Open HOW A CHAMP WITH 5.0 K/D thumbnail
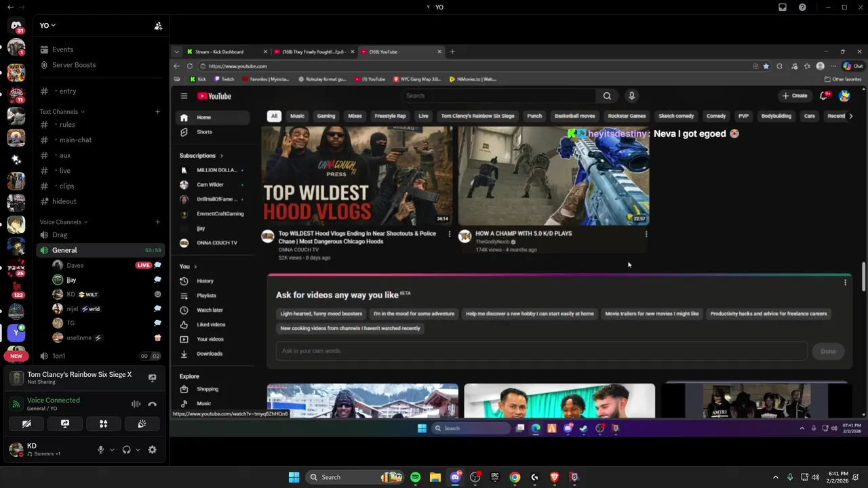Image resolution: width=868 pixels, height=488 pixels. pos(553,176)
